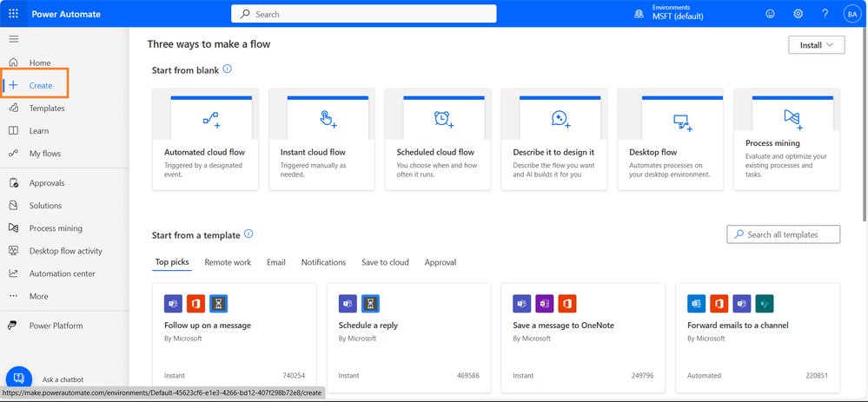Click Describe it to design it title
The height and width of the screenshot is (402, 868).
[x=553, y=152]
